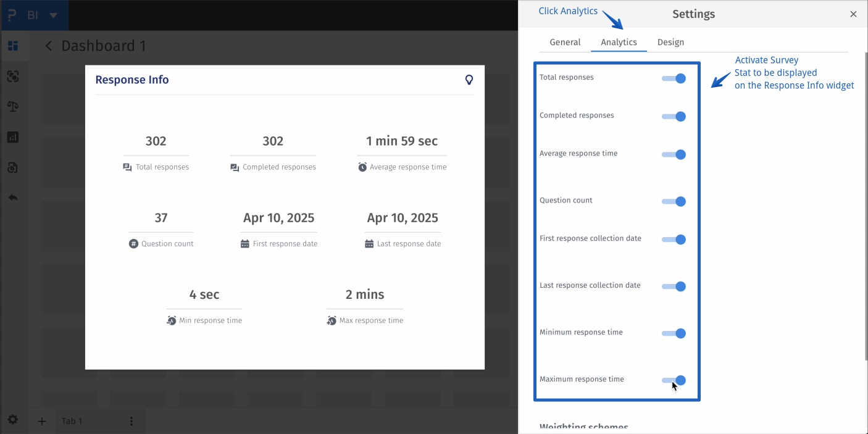Toggle the Total responses switch

tap(674, 78)
